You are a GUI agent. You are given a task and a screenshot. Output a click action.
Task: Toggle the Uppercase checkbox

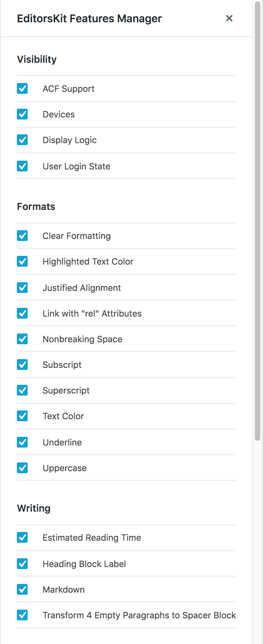click(23, 468)
